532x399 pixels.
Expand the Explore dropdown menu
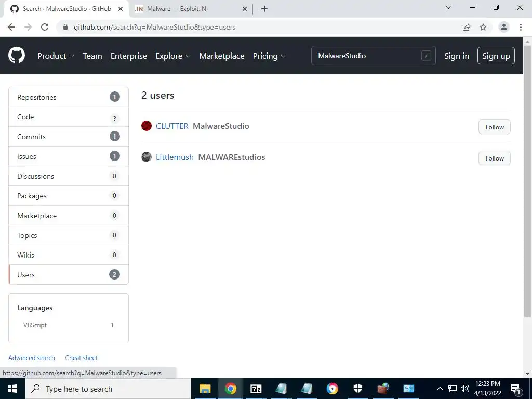pos(173,56)
